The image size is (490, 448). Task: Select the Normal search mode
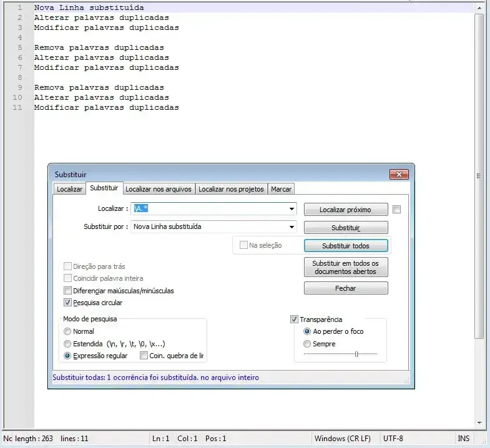pyautogui.click(x=68, y=332)
